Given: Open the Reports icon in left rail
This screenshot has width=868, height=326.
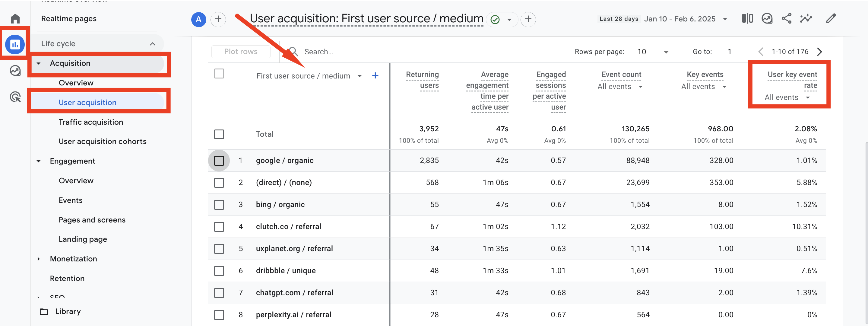Looking at the screenshot, I should pos(15,44).
